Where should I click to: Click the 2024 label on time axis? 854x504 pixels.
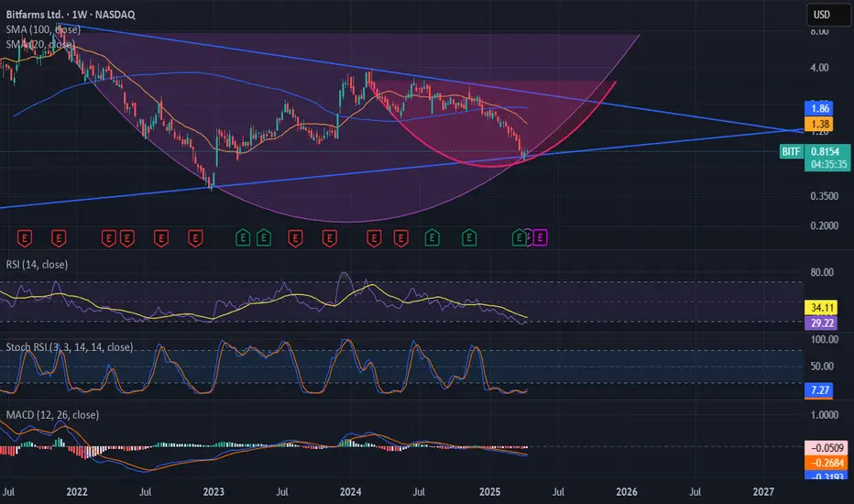[x=350, y=491]
